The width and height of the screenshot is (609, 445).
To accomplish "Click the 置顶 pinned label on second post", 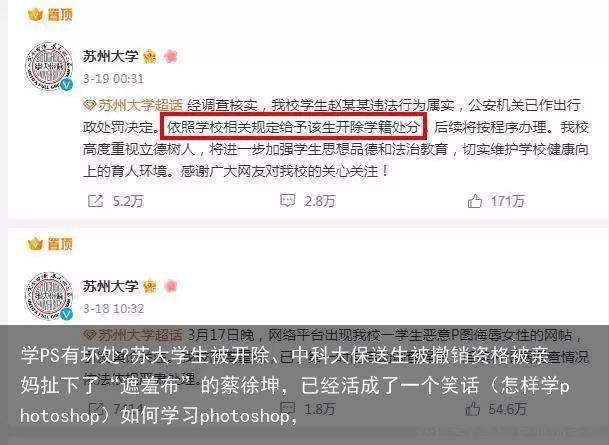I will (50, 244).
